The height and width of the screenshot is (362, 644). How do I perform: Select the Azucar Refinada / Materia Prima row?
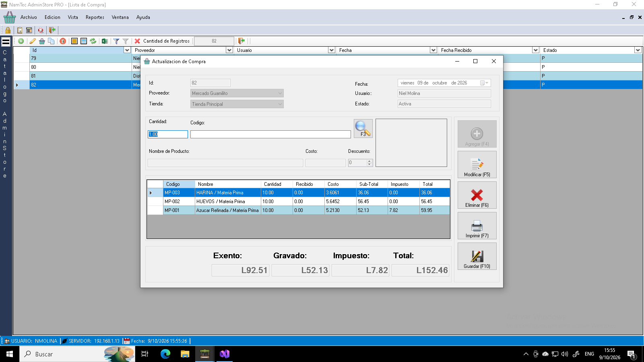pos(298,210)
